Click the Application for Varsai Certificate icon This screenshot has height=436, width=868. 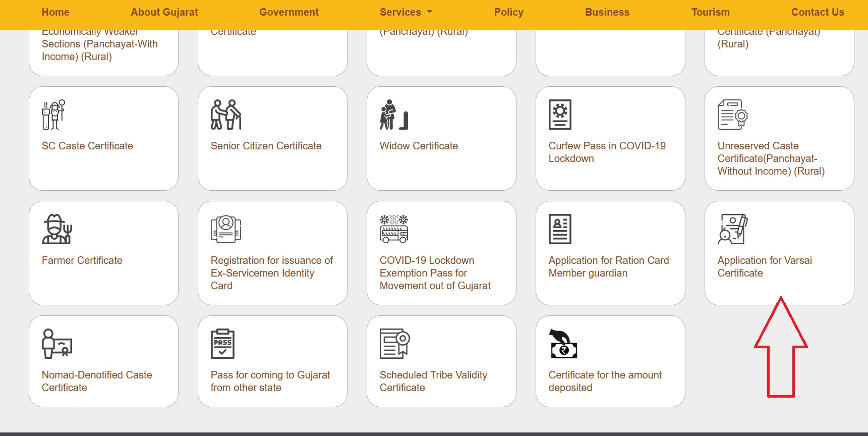click(732, 229)
